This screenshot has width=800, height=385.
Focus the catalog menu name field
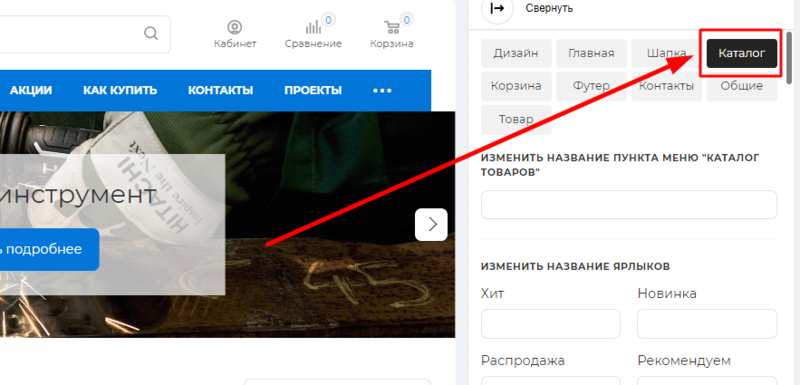point(629,204)
